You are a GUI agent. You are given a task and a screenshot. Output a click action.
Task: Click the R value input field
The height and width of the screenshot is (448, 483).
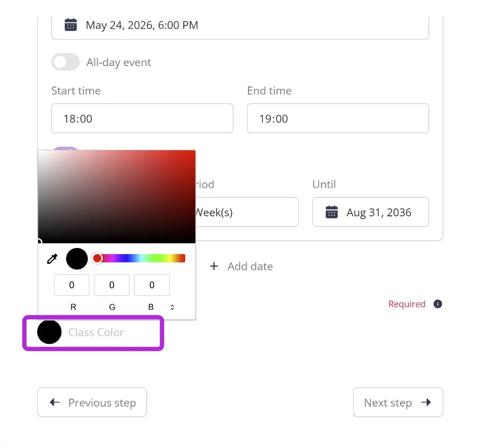pos(72,285)
